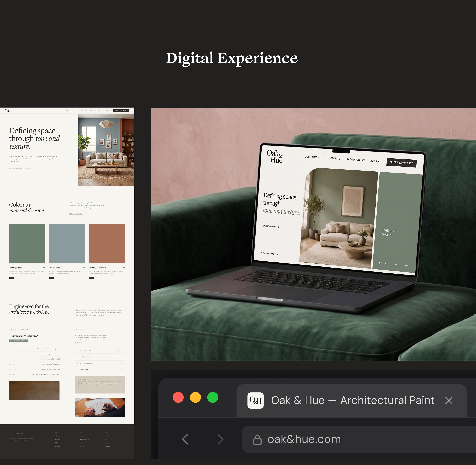This screenshot has width=476, height=465.
Task: Select the Flat finish for Felted Gray
Action: pyautogui.click(x=52, y=278)
